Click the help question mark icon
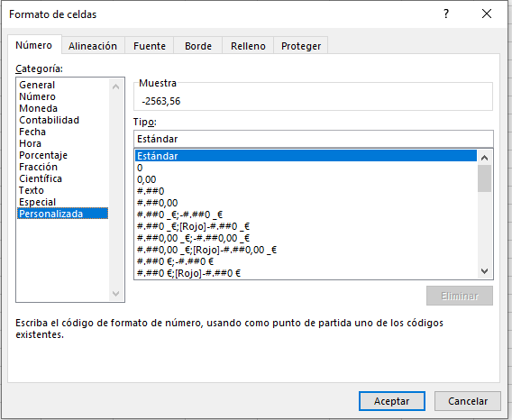The height and width of the screenshot is (420, 512). (446, 14)
